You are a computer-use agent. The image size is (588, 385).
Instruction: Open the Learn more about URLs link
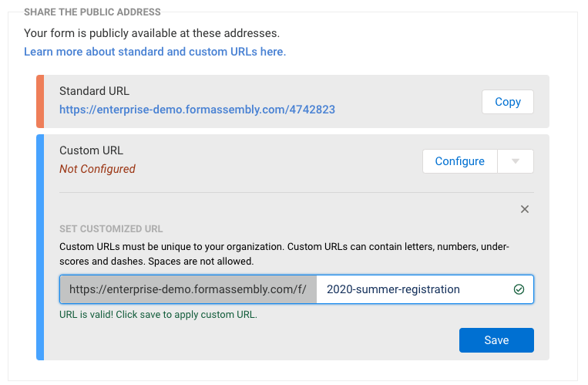pyautogui.click(x=155, y=52)
